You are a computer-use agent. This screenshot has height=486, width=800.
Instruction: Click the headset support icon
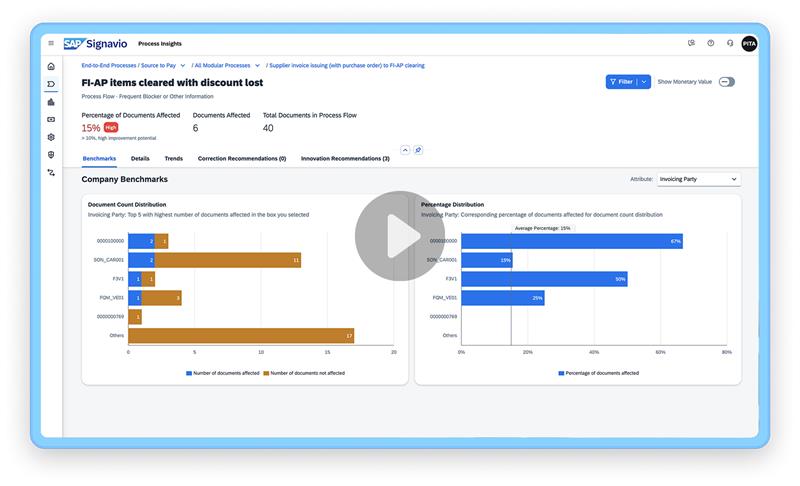click(730, 43)
